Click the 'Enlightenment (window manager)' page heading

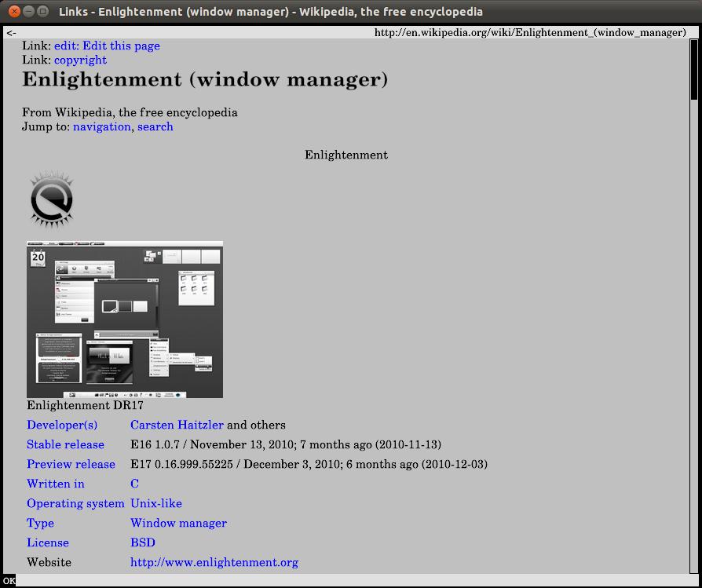[205, 79]
